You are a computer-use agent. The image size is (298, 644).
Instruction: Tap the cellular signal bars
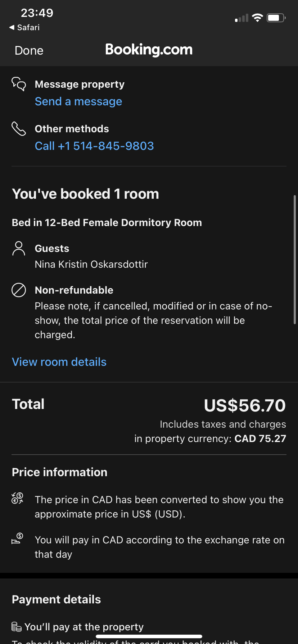241,18
